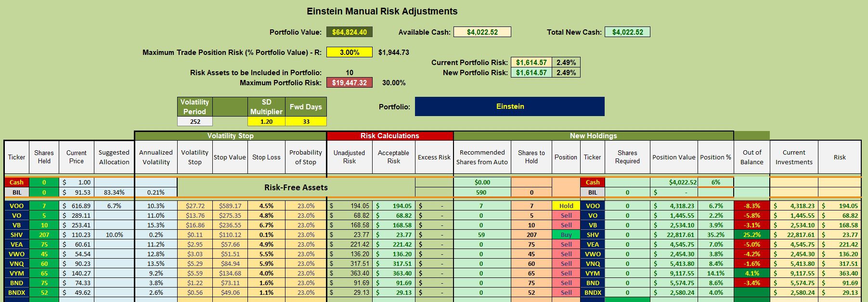Viewport: 868px width, 302px height.
Task: Select the VOO ticker cell in first column
Action: 17,206
